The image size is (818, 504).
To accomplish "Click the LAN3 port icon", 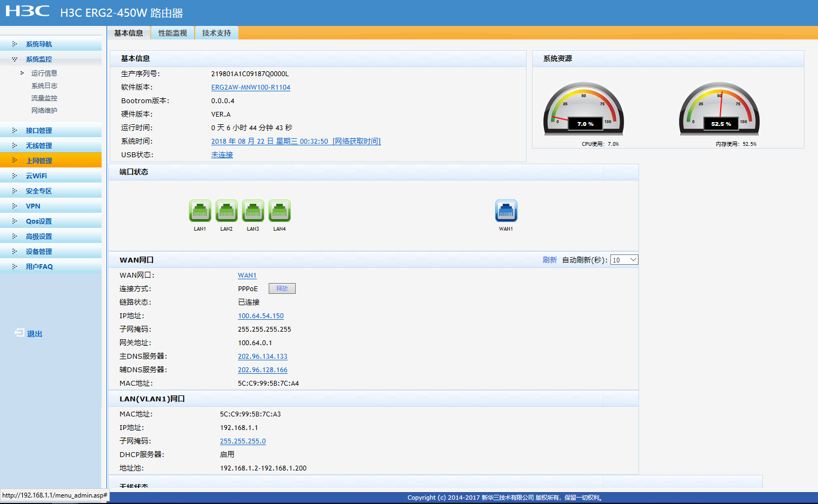I will 253,211.
